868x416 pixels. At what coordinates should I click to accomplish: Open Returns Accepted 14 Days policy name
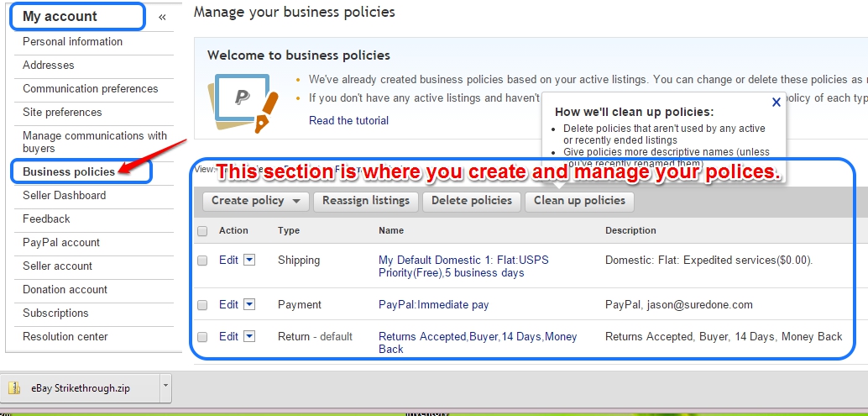click(x=478, y=343)
